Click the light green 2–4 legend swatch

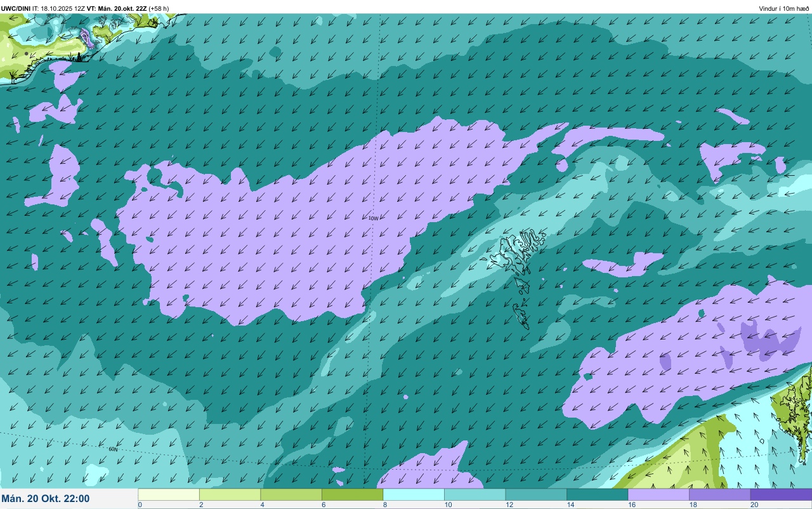point(230,494)
